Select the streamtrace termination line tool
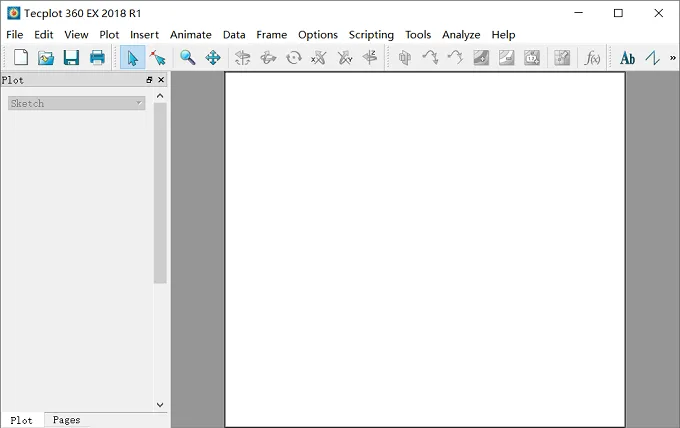 [x=455, y=57]
